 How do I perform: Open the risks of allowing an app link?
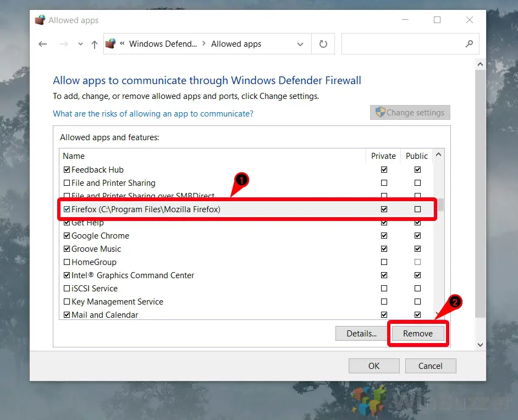[x=153, y=114]
